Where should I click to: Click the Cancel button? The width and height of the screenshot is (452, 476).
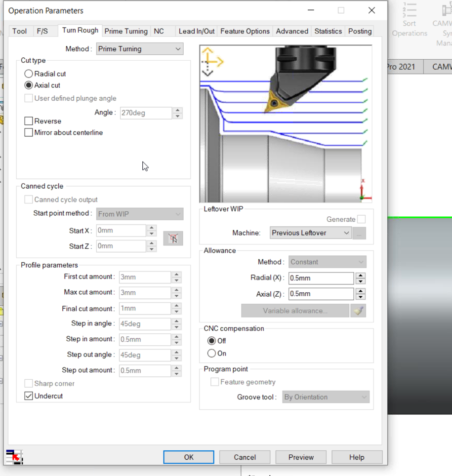pos(245,457)
